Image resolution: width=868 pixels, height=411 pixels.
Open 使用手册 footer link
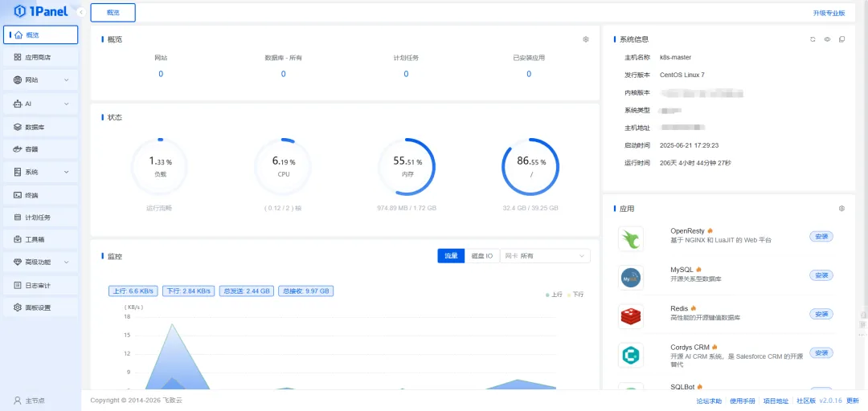743,401
